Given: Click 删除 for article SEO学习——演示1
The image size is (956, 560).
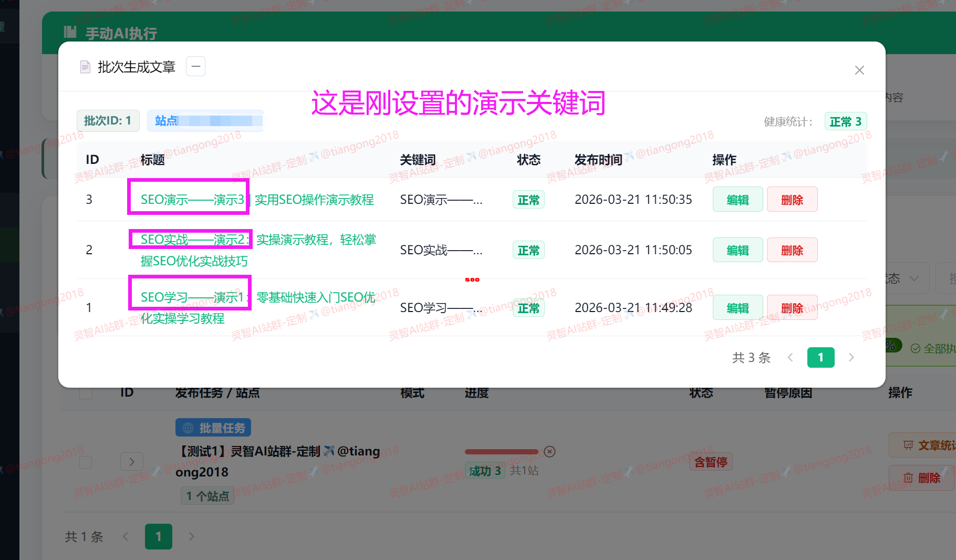Looking at the screenshot, I should (792, 307).
